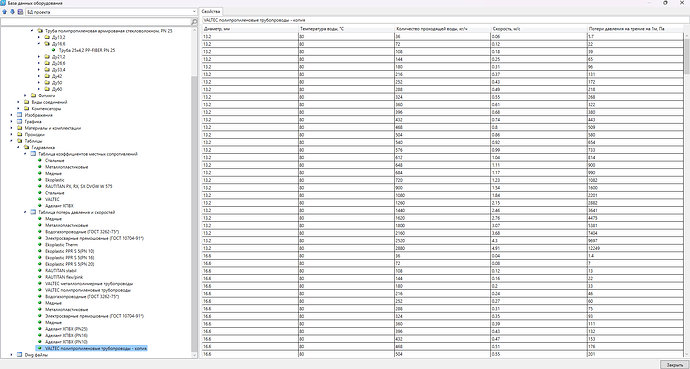Expand the Ду21,2 folder node
The width and height of the screenshot is (690, 369).
point(40,57)
